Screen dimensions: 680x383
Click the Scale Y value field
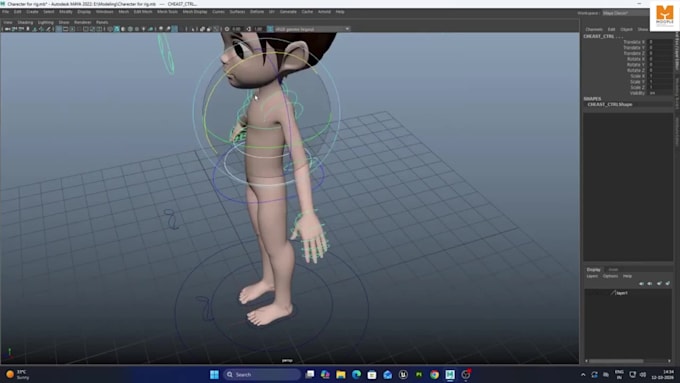click(660, 82)
